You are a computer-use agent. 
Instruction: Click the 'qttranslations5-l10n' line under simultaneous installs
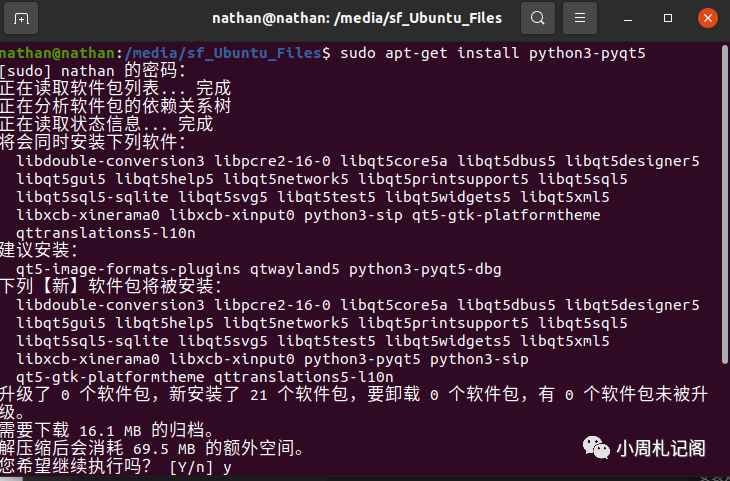(106, 233)
